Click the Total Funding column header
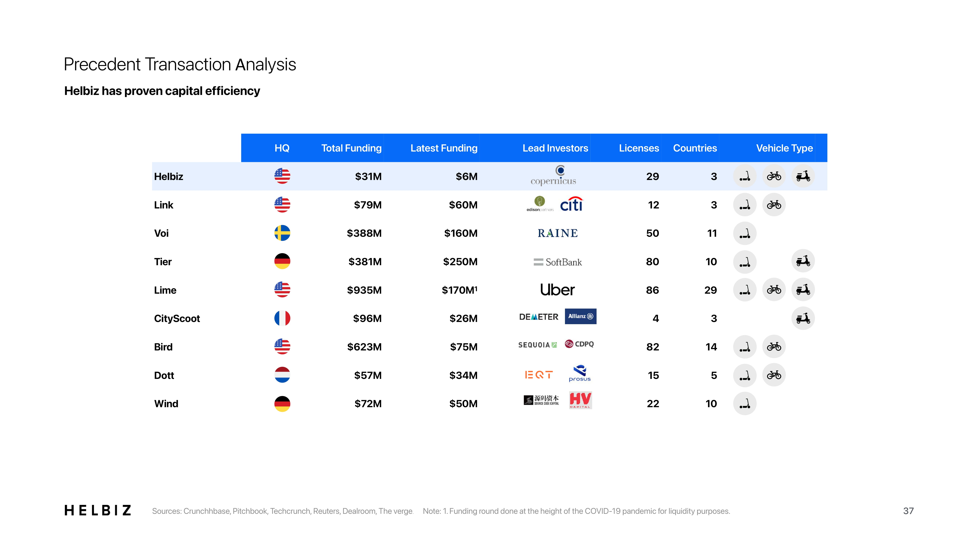Image resolution: width=980 pixels, height=551 pixels. pyautogui.click(x=351, y=148)
